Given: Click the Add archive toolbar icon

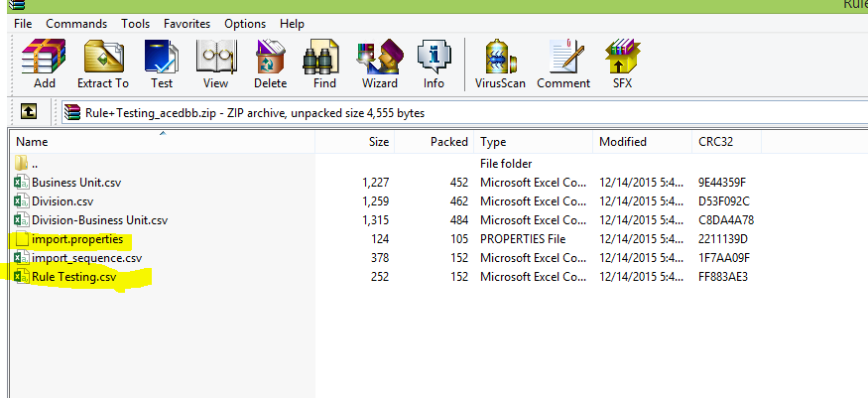Looking at the screenshot, I should point(44,65).
